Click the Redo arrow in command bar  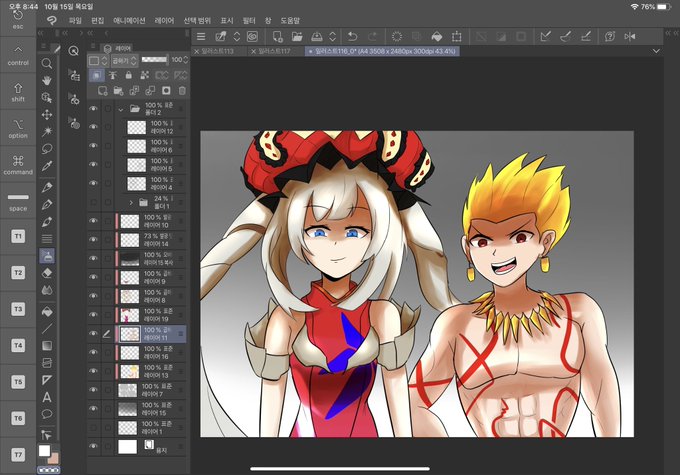tap(373, 36)
